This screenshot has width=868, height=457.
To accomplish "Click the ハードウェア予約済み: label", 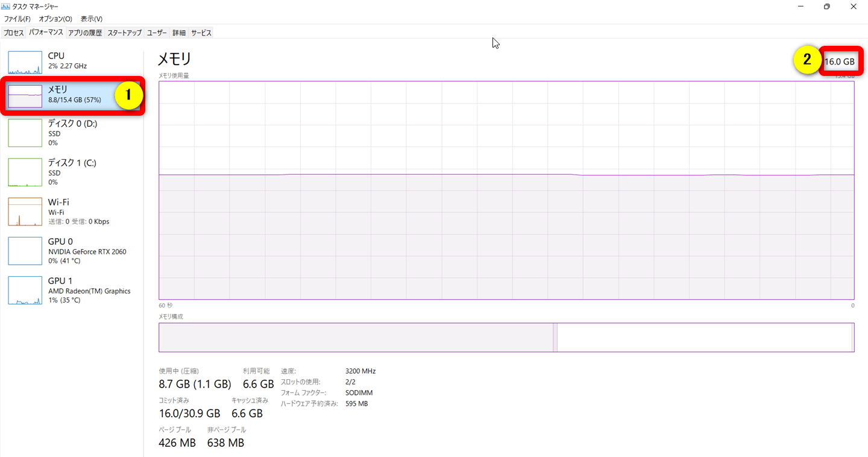I will tap(309, 404).
